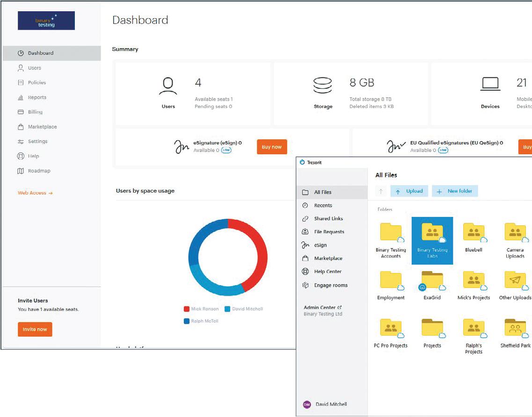The image size is (532, 417).
Task: Click the Roadmap map icon
Action: (21, 171)
